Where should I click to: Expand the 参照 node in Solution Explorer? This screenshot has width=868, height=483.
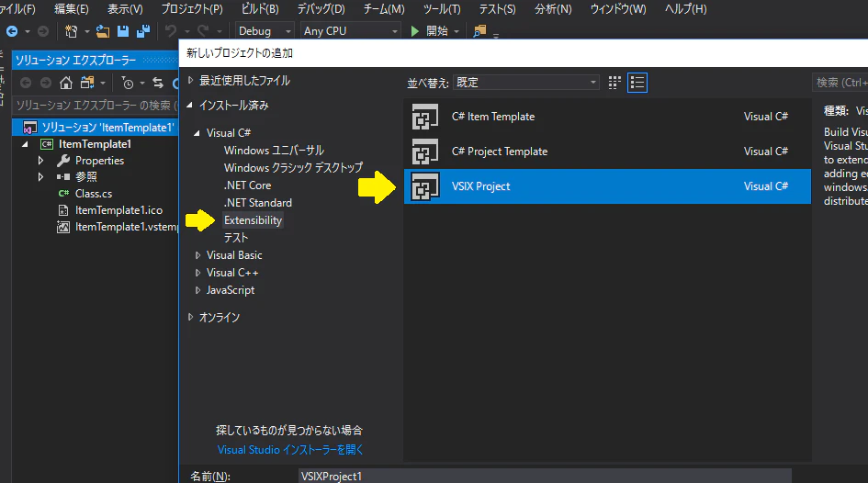click(x=40, y=177)
